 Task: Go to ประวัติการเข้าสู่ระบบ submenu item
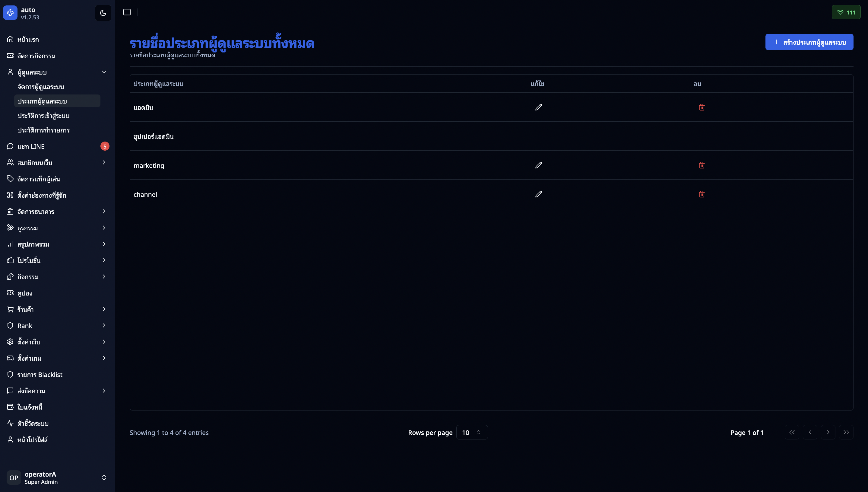[x=43, y=116]
